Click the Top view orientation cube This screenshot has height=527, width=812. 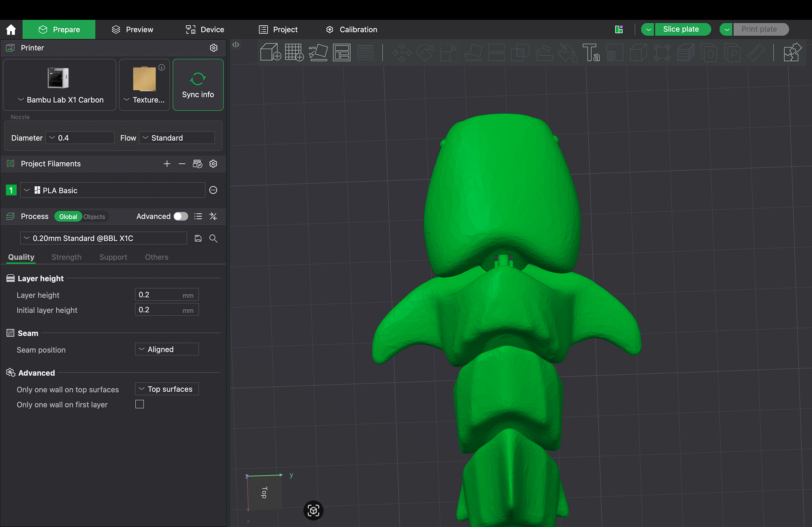[x=264, y=493]
